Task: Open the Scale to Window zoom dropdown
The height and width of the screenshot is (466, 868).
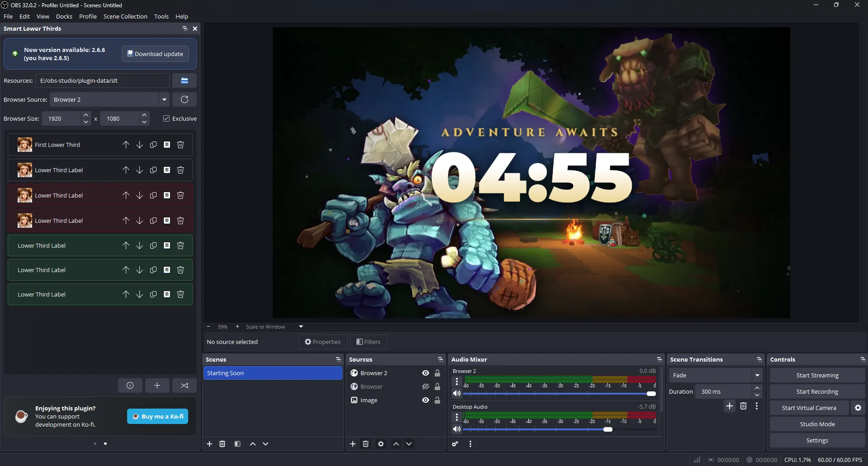Action: [x=300, y=326]
